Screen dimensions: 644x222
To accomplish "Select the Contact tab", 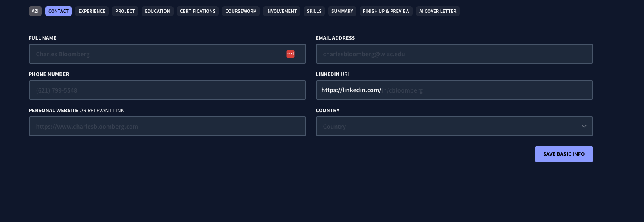I will [58, 11].
